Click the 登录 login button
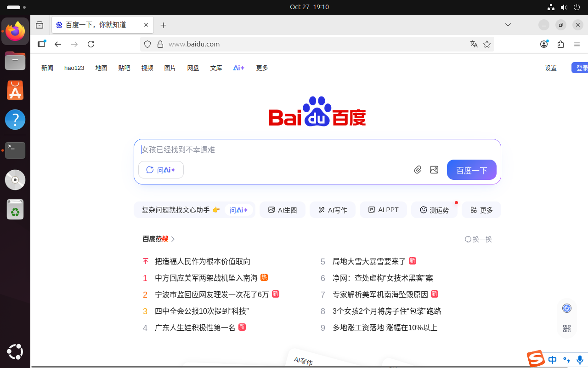 [580, 68]
